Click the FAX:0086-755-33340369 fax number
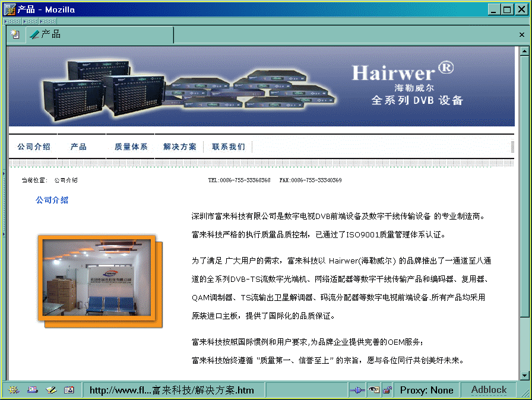532x400 pixels. pyautogui.click(x=311, y=180)
